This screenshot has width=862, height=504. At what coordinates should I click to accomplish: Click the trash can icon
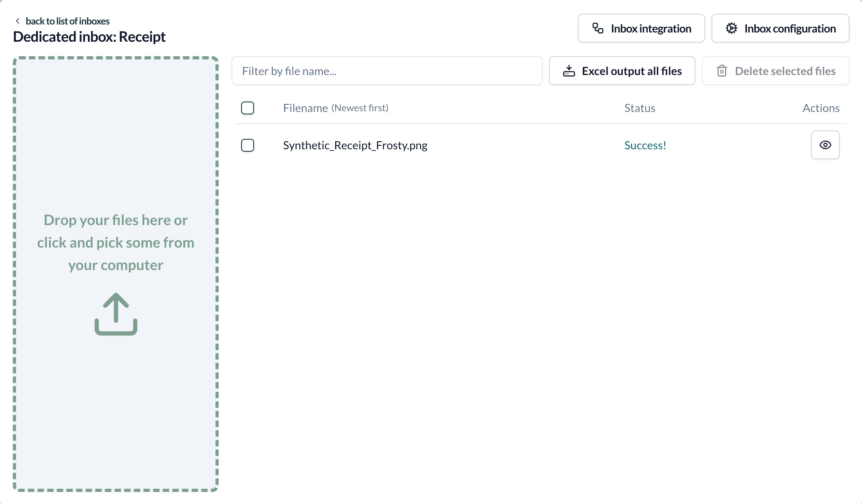(722, 71)
